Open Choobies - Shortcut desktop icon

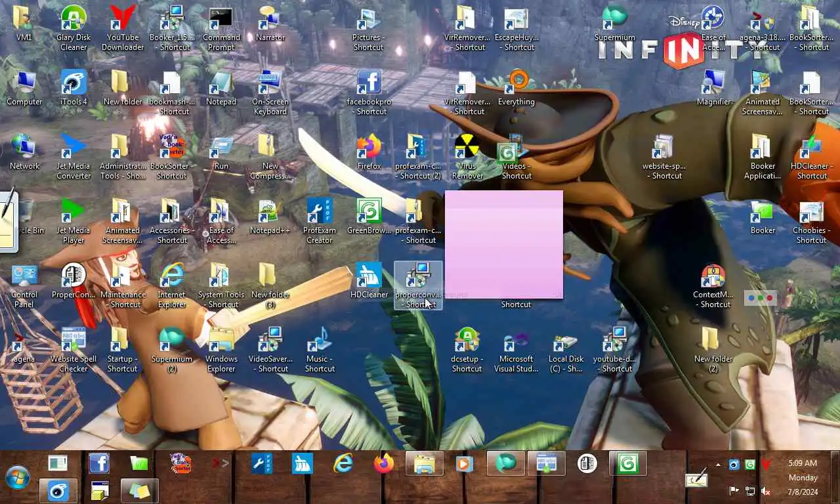[x=812, y=221]
